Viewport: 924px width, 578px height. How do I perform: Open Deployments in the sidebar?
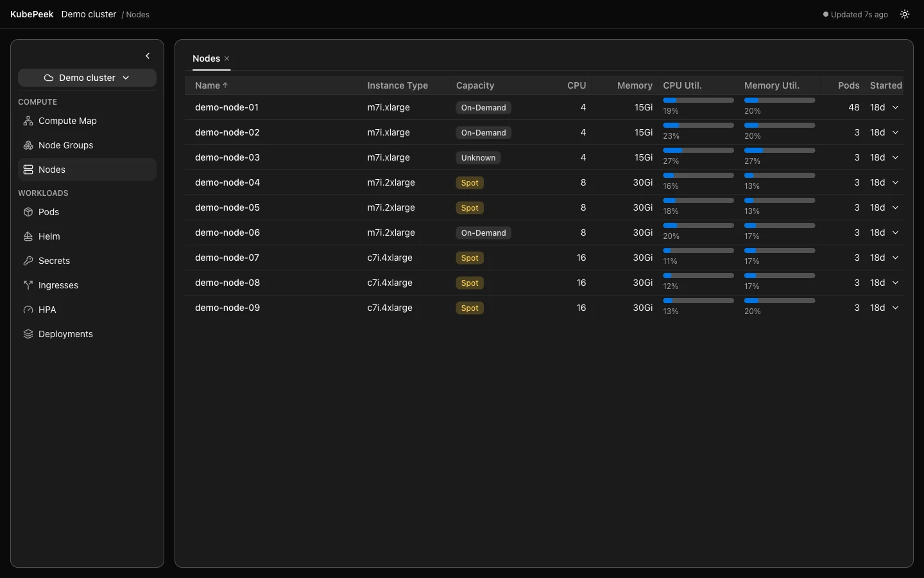pyautogui.click(x=87, y=334)
